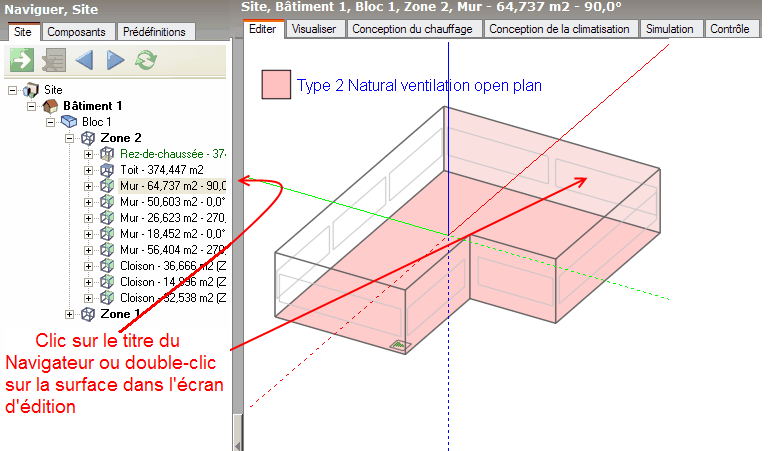770x451 pixels.
Task: Open the Simulation tab
Action: click(x=669, y=29)
